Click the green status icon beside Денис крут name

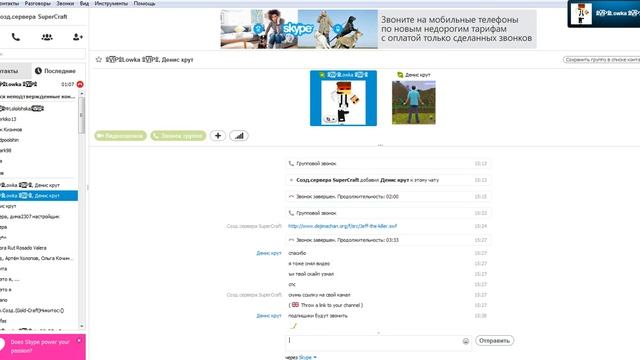(x=400, y=75)
